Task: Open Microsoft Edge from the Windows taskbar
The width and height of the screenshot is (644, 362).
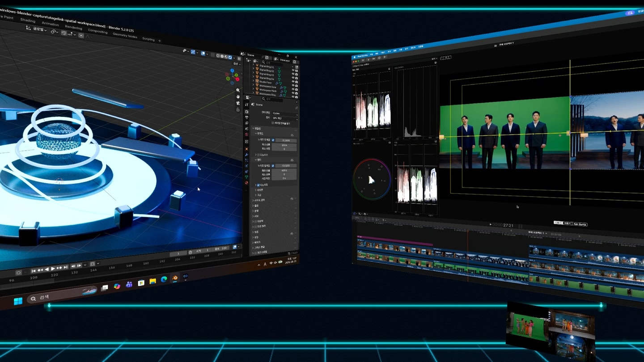Action: [164, 279]
